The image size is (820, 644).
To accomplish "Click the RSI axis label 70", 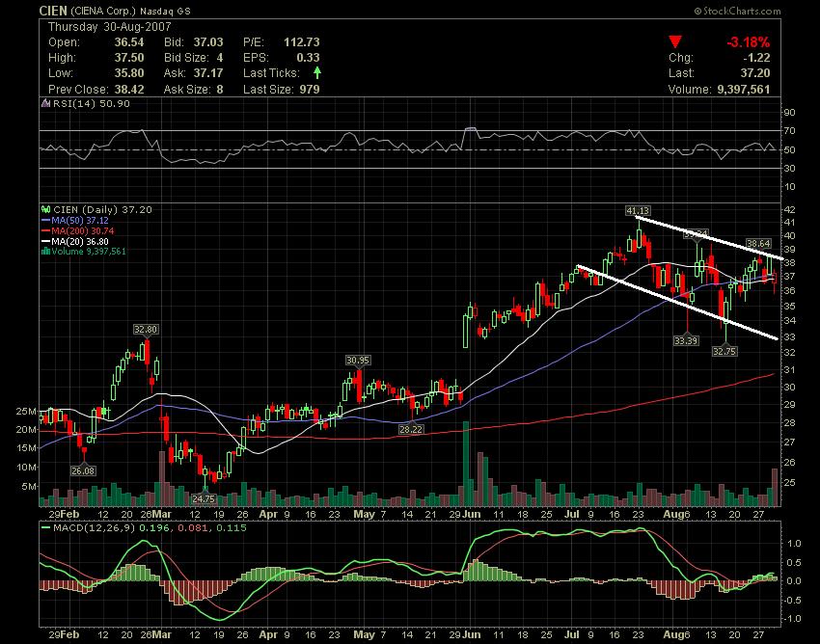I will coord(790,131).
